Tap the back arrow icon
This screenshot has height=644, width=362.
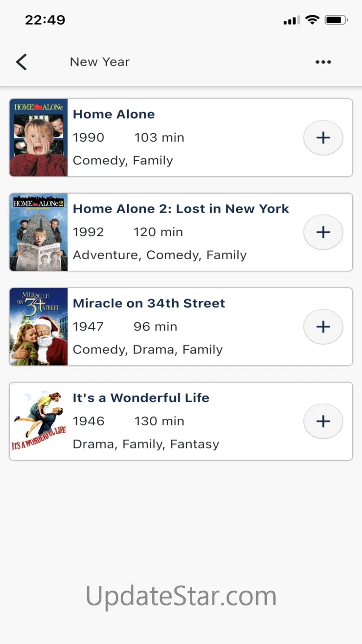tap(21, 62)
